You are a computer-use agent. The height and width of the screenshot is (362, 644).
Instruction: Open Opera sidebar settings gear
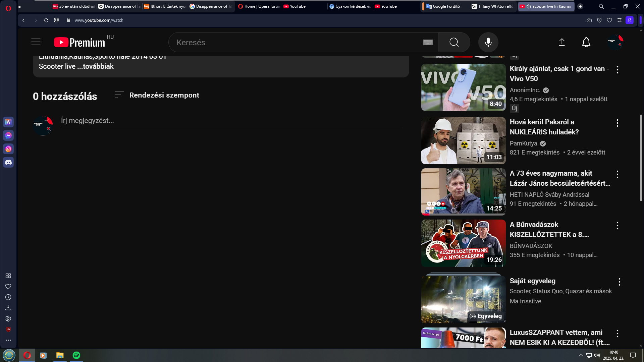[8, 319]
